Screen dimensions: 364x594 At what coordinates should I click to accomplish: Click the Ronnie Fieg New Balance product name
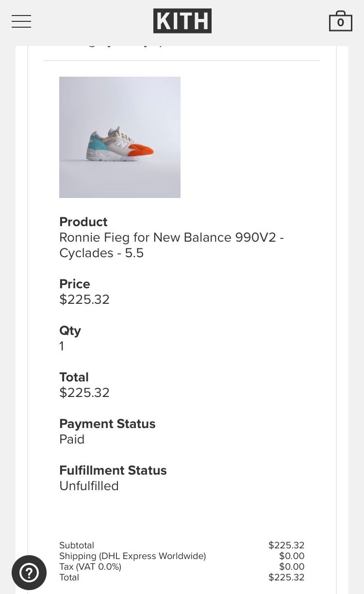tap(171, 245)
